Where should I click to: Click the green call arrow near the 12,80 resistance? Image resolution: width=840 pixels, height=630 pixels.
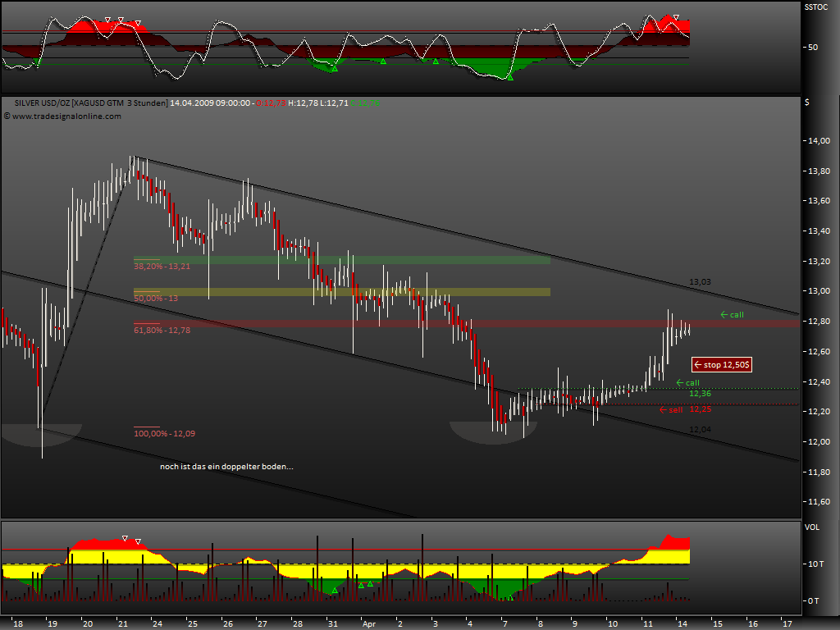pyautogui.click(x=731, y=314)
